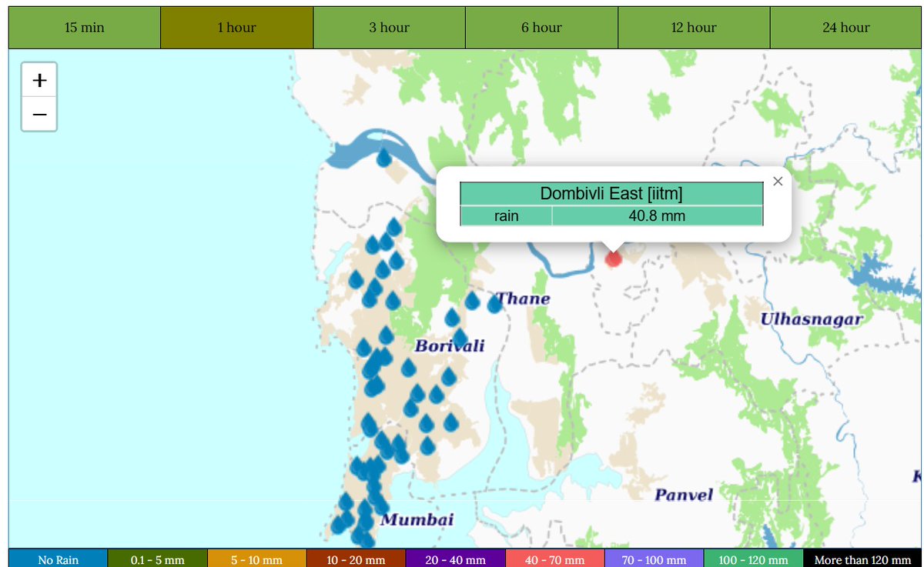Image resolution: width=924 pixels, height=567 pixels.
Task: Zoom in the map with plus button
Action: (39, 80)
